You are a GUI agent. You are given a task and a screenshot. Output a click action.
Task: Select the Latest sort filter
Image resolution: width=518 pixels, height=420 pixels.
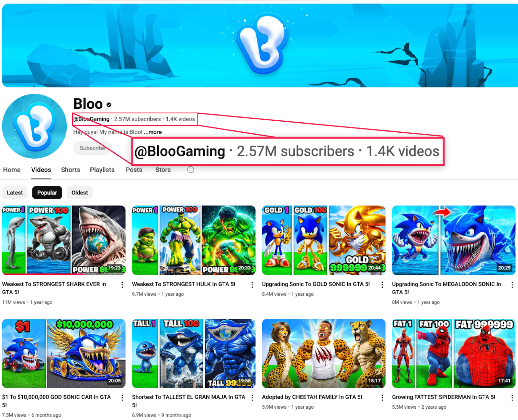(15, 193)
